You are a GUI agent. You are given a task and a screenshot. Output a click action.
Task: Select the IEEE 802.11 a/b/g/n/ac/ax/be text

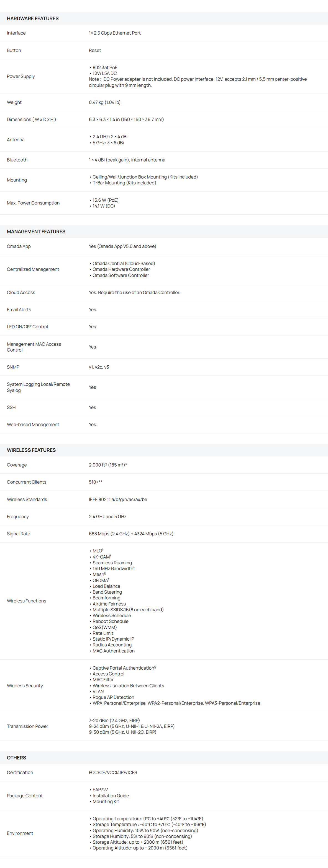[x=118, y=499]
